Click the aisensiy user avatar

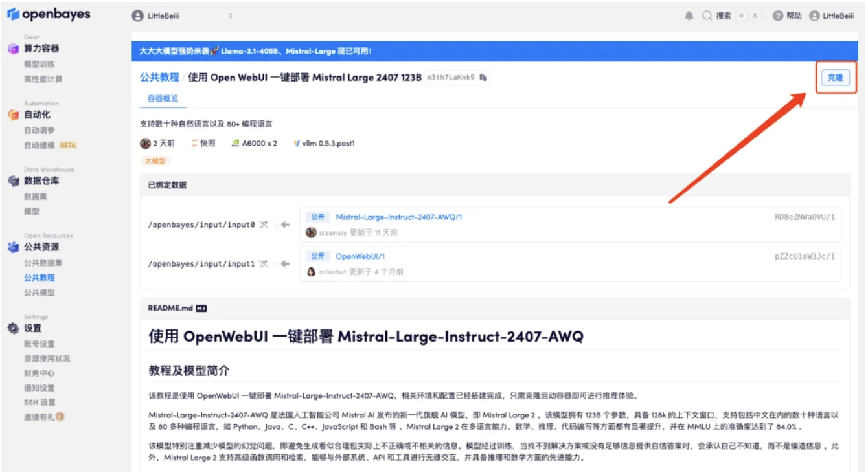[x=312, y=232]
